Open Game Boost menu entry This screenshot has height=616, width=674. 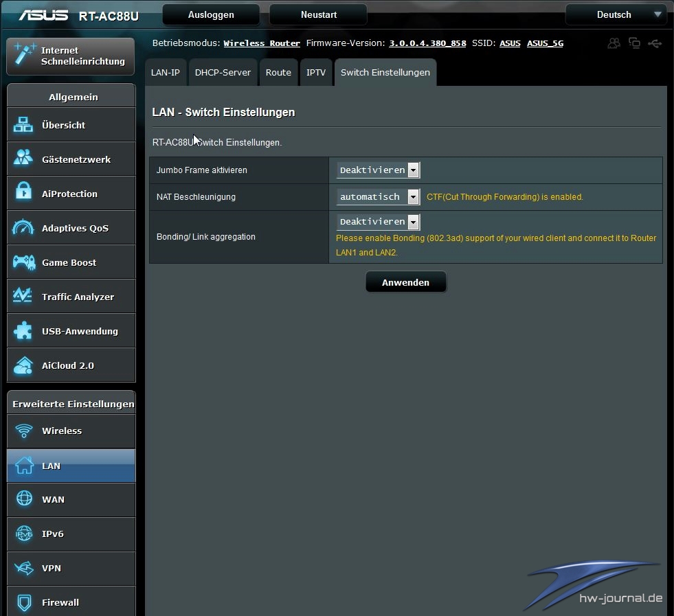coord(71,262)
